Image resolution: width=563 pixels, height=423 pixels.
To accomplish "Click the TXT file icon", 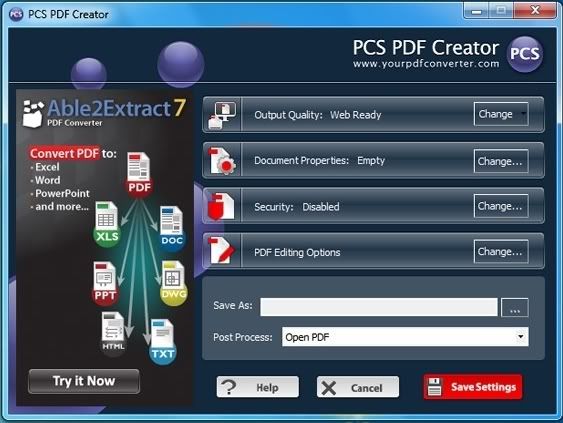I will tap(163, 341).
